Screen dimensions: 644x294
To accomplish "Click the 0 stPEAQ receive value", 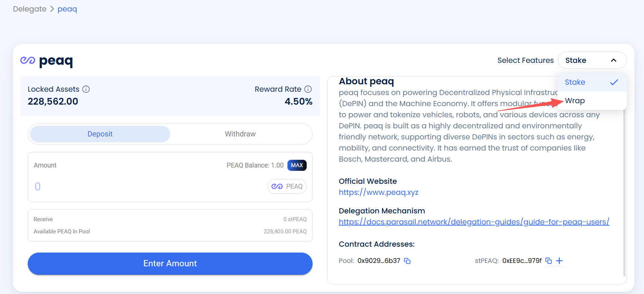I will click(295, 219).
